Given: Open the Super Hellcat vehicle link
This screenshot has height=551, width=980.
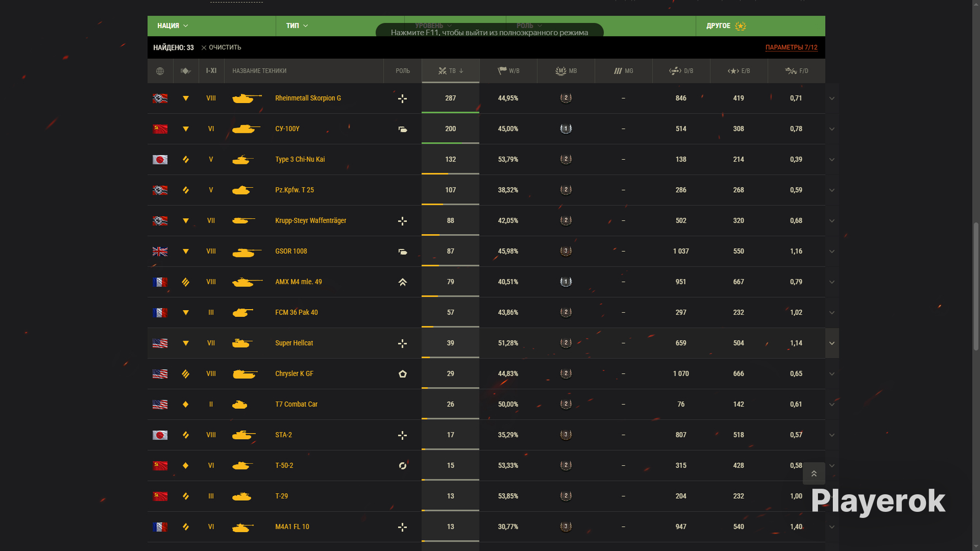Looking at the screenshot, I should coord(294,343).
